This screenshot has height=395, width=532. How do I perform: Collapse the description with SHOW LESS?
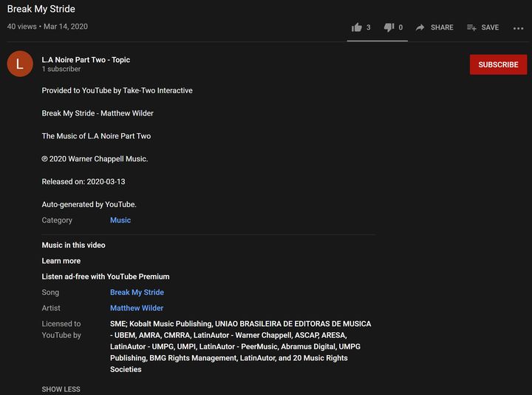61,389
